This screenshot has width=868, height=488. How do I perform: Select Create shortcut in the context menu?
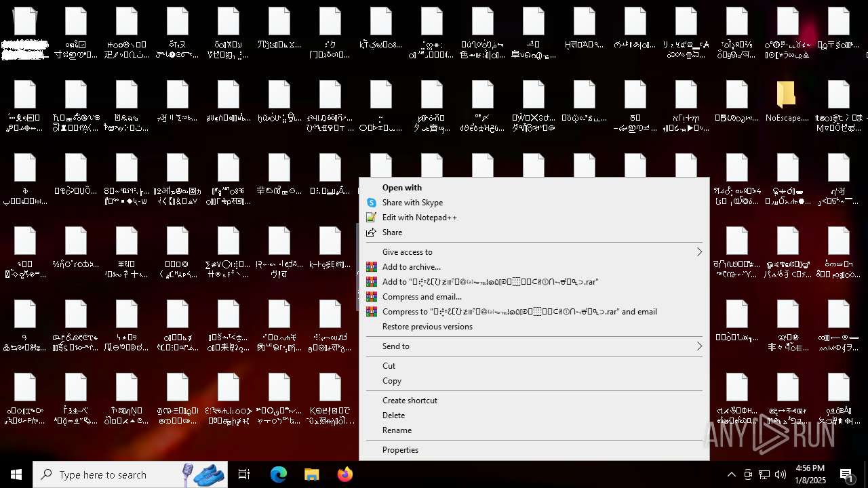click(534, 401)
